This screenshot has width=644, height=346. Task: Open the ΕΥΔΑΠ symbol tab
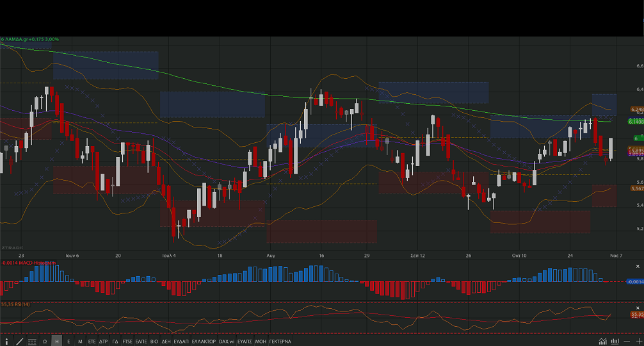point(181,341)
